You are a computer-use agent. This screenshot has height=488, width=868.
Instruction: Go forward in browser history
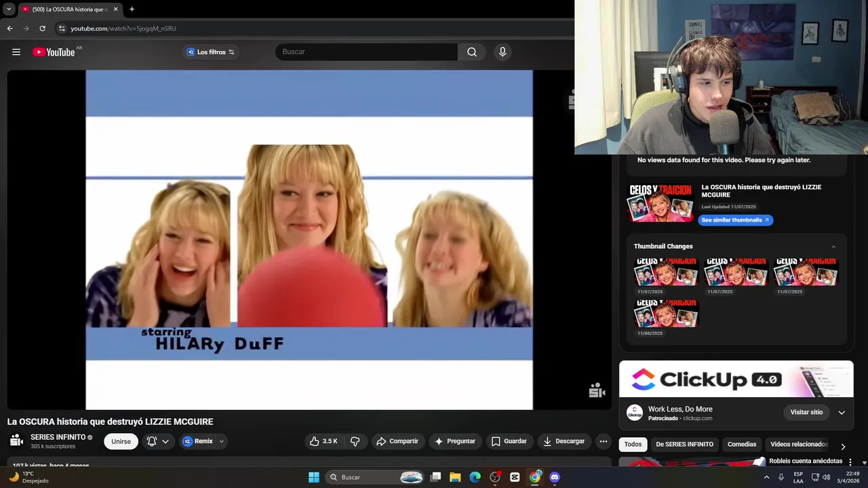pos(26,28)
